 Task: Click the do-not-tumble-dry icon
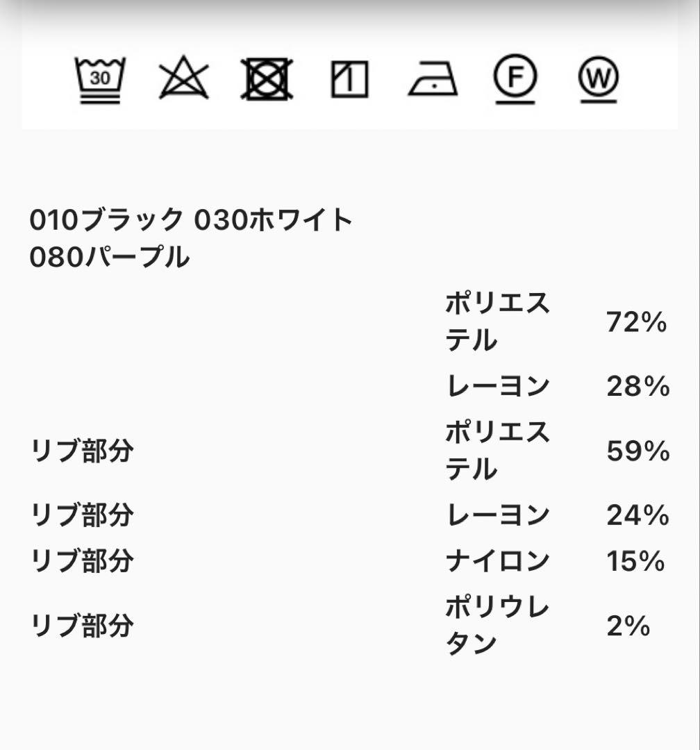click(267, 79)
